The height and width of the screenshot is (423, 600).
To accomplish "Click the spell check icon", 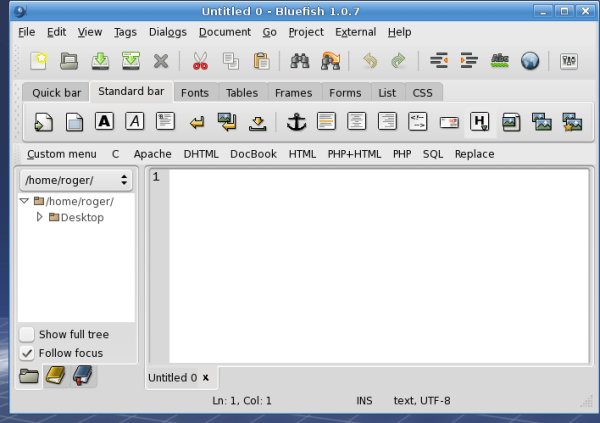I will pyautogui.click(x=499, y=61).
